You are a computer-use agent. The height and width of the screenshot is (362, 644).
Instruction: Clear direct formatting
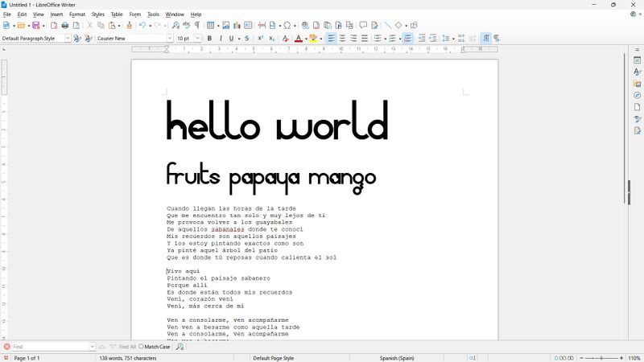click(285, 38)
